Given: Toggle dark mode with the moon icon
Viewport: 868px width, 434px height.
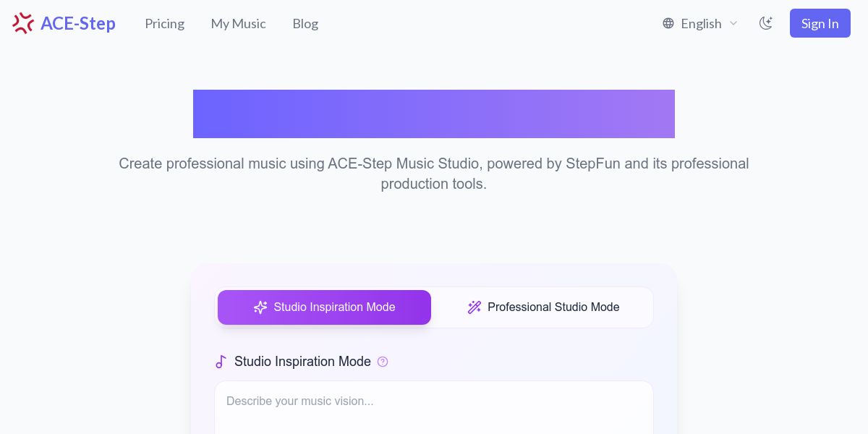Looking at the screenshot, I should [765, 23].
